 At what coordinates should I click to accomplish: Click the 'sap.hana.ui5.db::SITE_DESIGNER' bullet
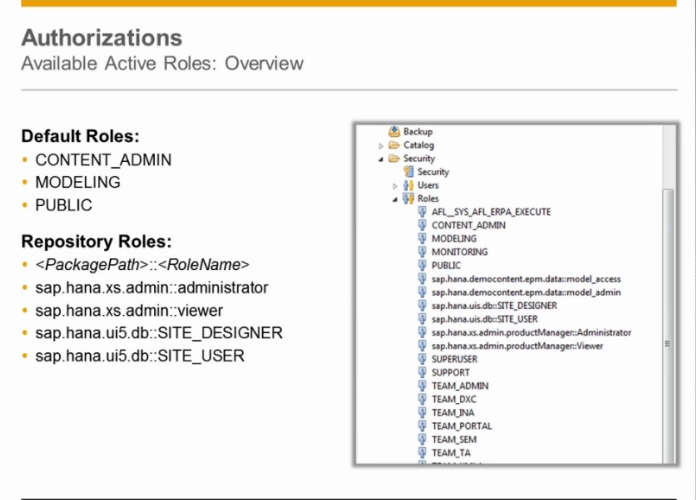pyautogui.click(x=159, y=333)
